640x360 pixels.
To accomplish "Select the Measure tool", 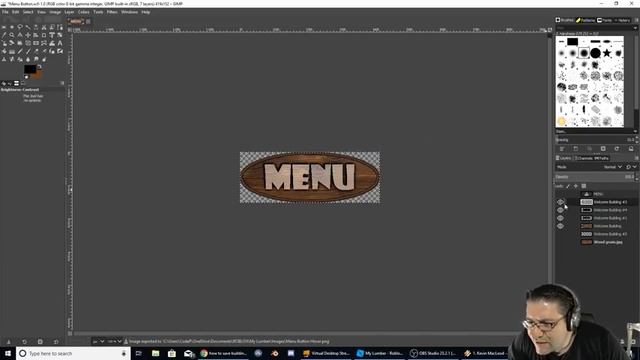I will click(x=20, y=36).
